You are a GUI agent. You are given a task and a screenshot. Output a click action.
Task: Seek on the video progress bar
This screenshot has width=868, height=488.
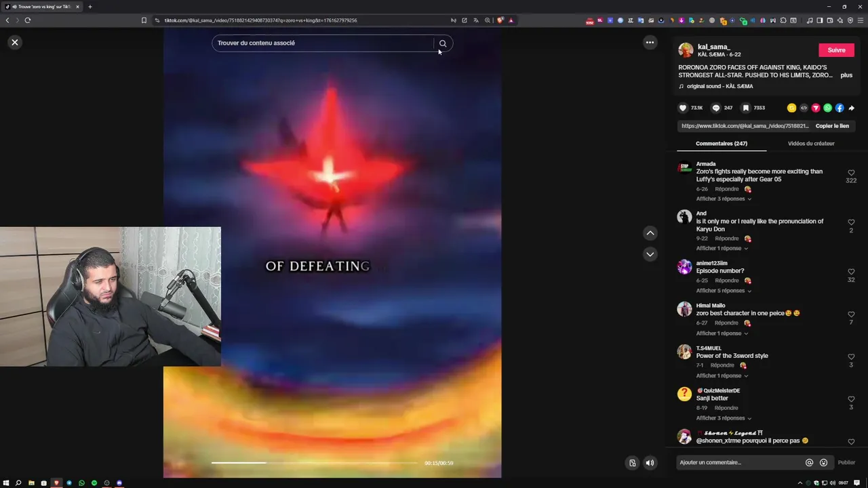click(x=315, y=463)
